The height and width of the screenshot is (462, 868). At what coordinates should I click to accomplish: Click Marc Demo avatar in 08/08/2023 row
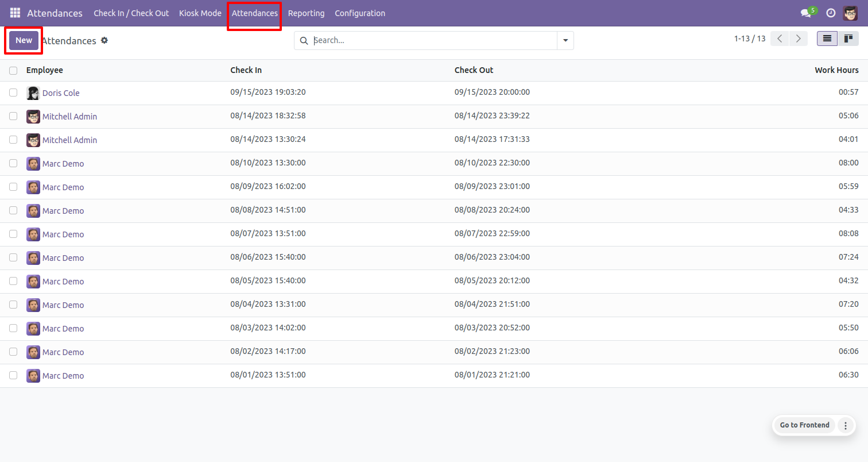(33, 211)
